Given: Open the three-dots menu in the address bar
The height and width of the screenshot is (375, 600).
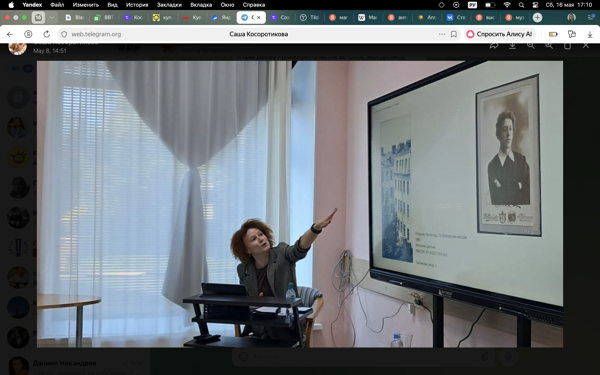Looking at the screenshot, I should pos(442,34).
